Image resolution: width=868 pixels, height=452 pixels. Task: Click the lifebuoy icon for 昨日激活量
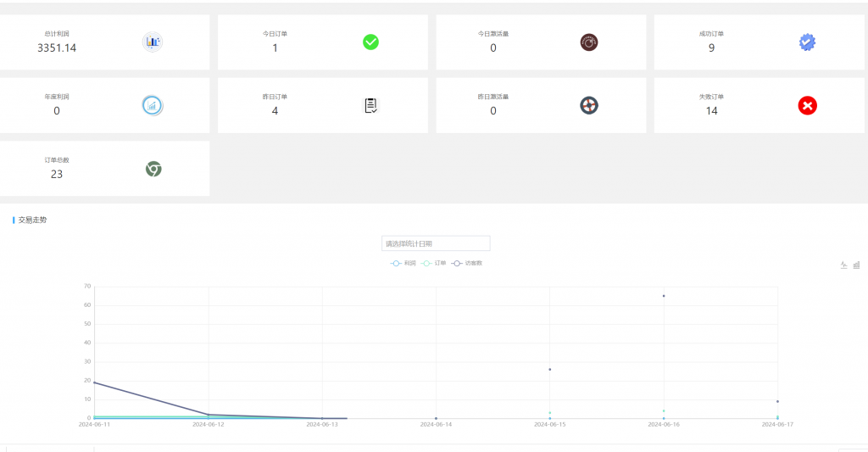pyautogui.click(x=589, y=105)
